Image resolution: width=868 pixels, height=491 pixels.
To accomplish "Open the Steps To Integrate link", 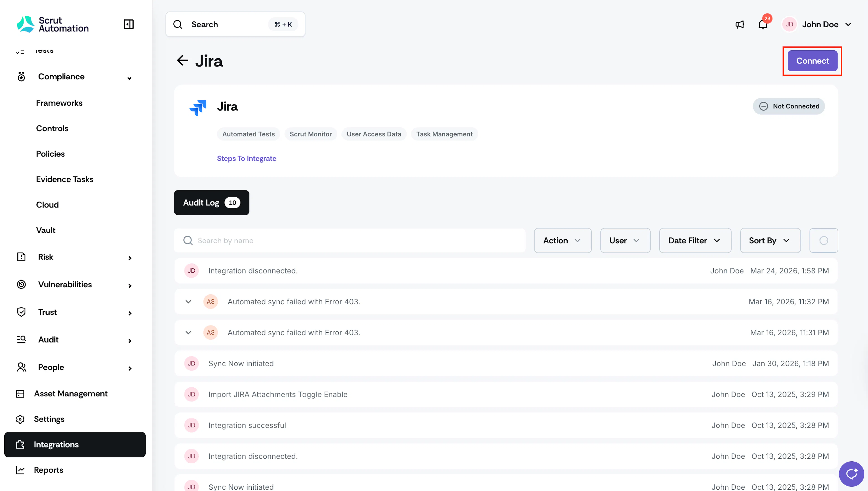I will tap(246, 158).
